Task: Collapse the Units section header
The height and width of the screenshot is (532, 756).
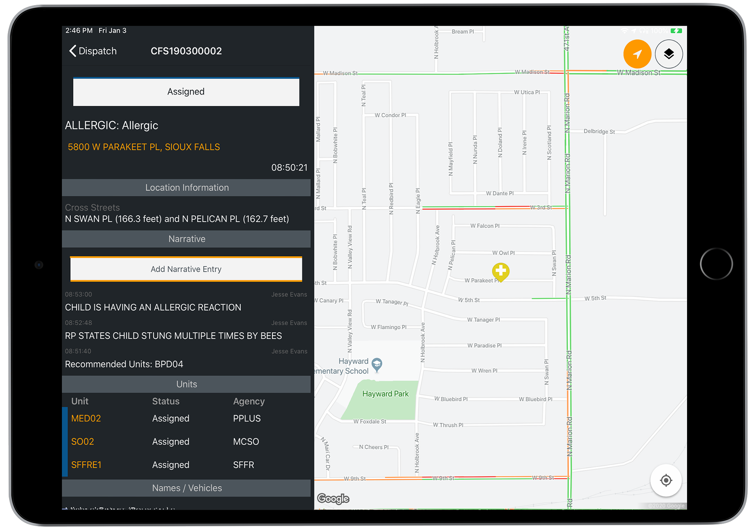Action: pos(186,384)
